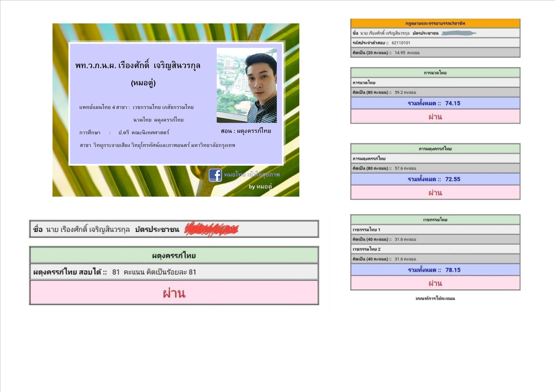The height and width of the screenshot is (392, 555).
Task: Select the exam ID 62110101 row
Action: (435, 43)
